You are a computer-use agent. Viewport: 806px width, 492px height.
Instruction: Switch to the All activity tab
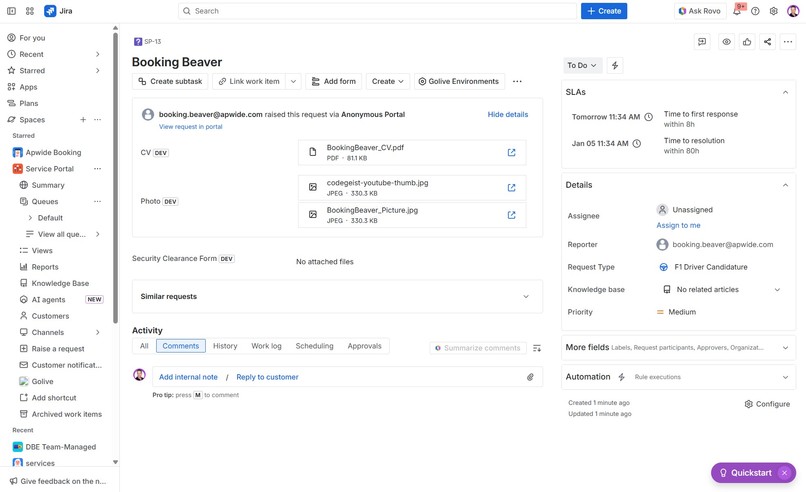pos(144,346)
